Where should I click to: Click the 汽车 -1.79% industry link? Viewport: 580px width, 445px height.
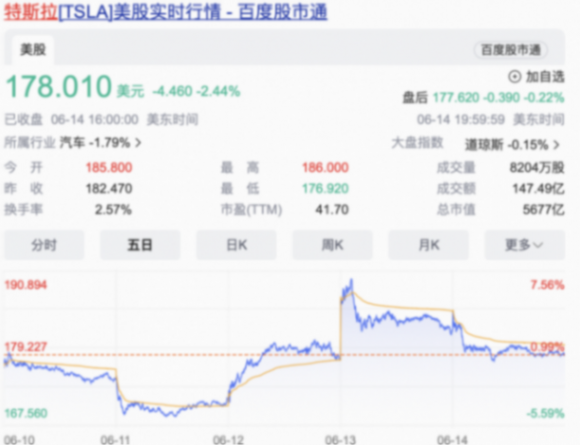point(95,143)
